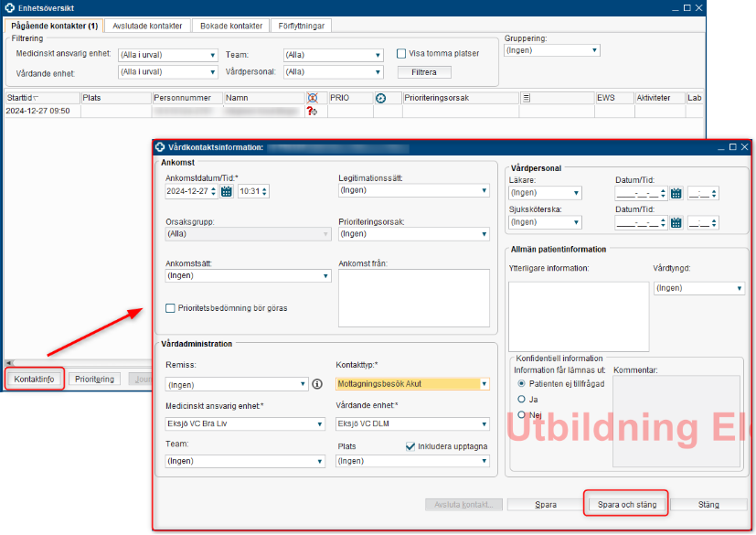Click the Remiss info icon
Screen dimensions: 756x535
coord(317,385)
